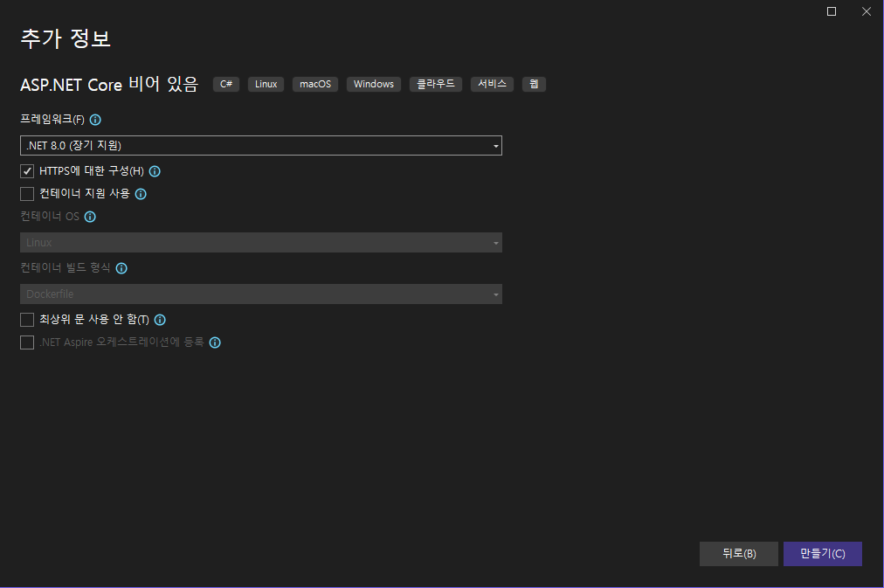Open the .NET 8.0 framework dropdown
The width and height of the screenshot is (884, 588).
[261, 145]
